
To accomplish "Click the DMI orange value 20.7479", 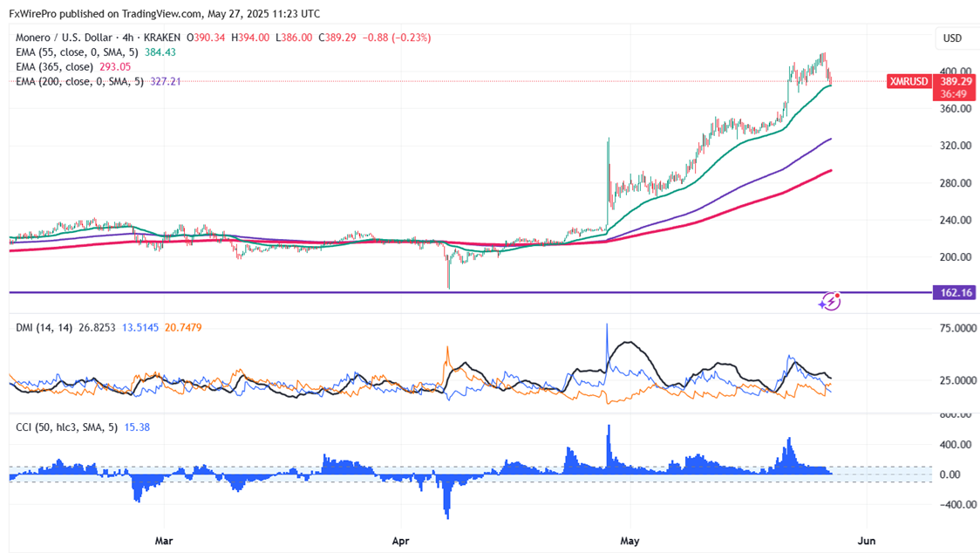I will click(x=183, y=327).
